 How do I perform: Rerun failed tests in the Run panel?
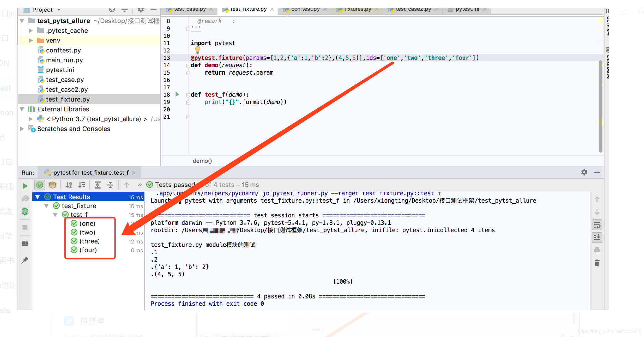26,199
